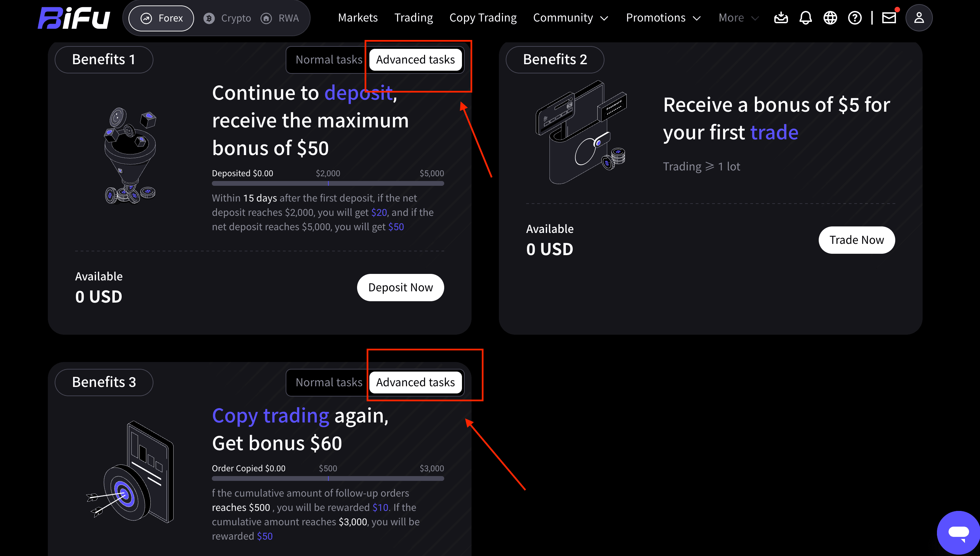Open Copy Trading in the navigation
Image resolution: width=980 pixels, height=556 pixels.
[482, 18]
